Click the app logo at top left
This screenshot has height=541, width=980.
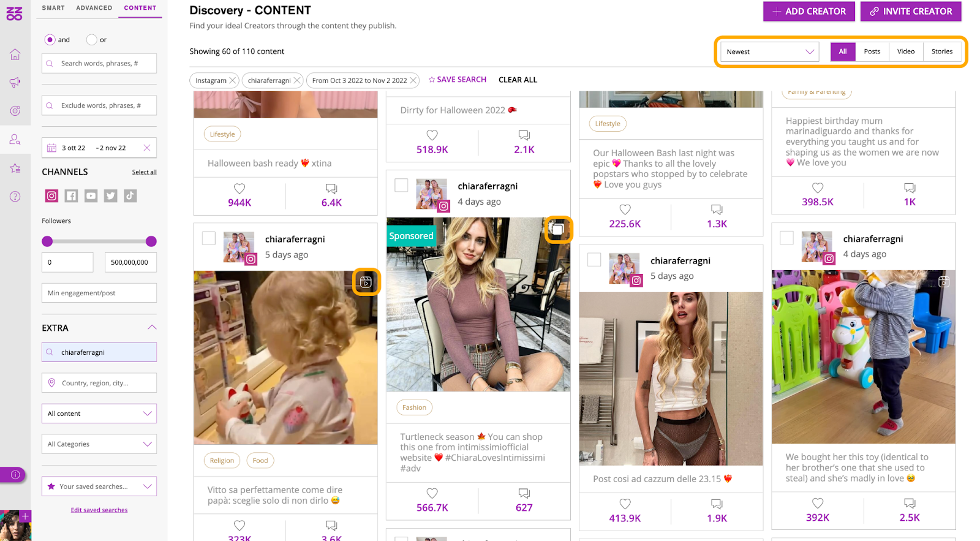(14, 13)
